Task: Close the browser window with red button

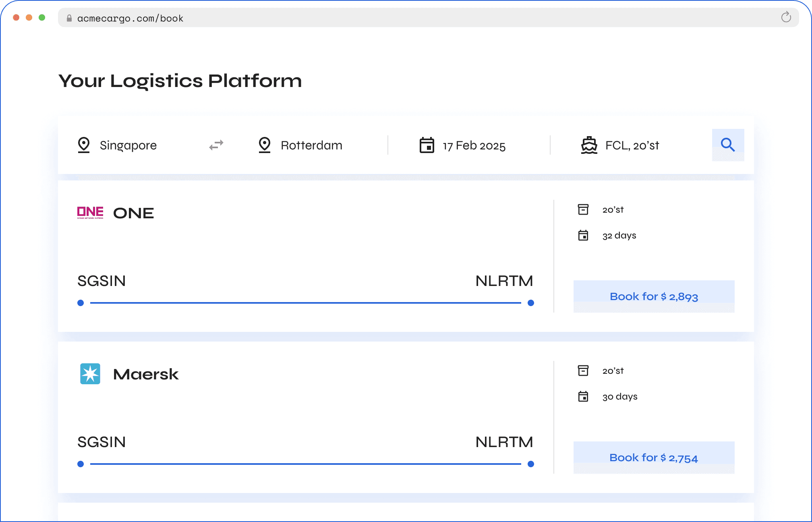Action: pyautogui.click(x=16, y=17)
